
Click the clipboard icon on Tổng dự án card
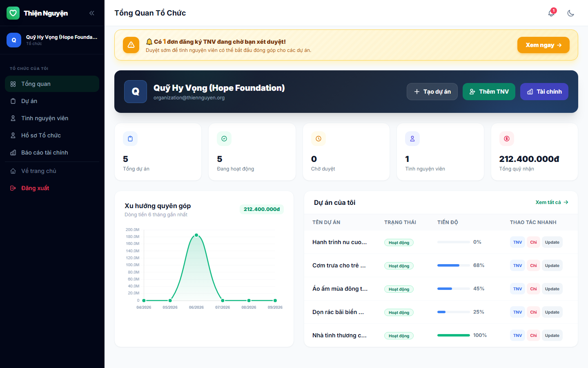tap(130, 139)
